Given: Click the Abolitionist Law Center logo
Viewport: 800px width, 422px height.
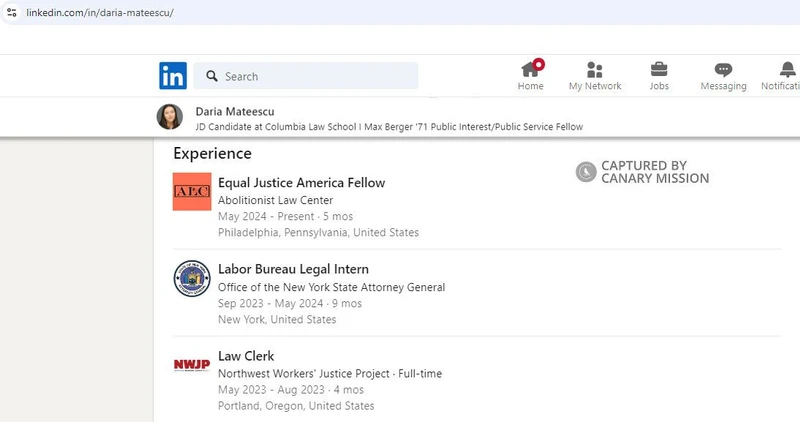Looking at the screenshot, I should pyautogui.click(x=192, y=191).
